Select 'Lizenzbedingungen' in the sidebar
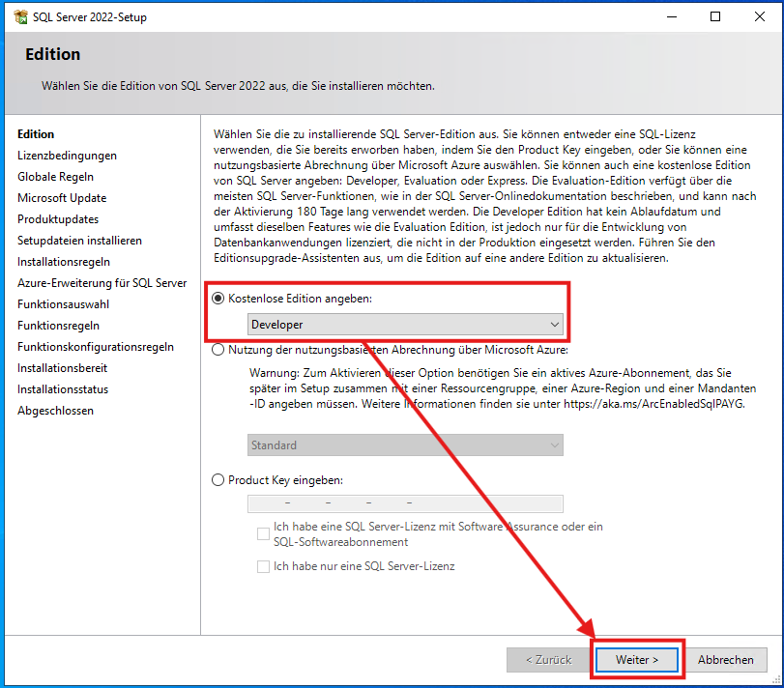The height and width of the screenshot is (688, 784). 67,155
